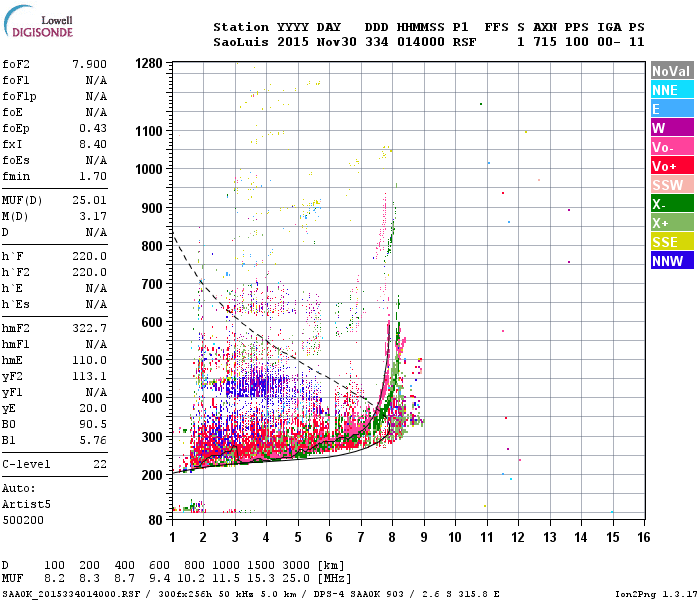Viewport: 700px width, 600px height.
Task: Click the 1100 km y-axis label
Action: pos(149,131)
